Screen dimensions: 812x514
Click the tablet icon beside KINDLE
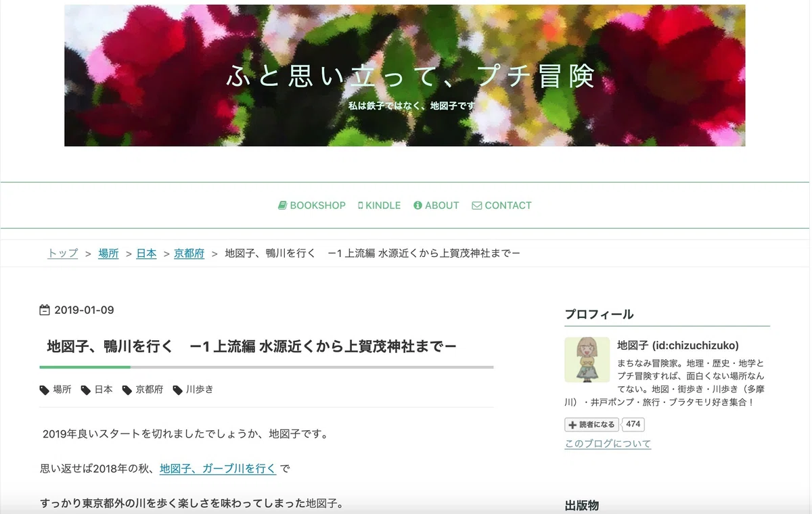coord(361,206)
